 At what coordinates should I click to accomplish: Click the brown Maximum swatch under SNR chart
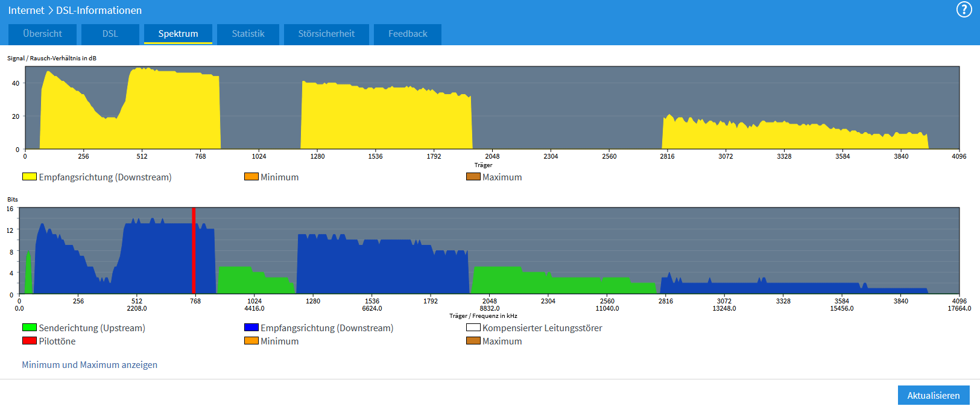tap(473, 177)
